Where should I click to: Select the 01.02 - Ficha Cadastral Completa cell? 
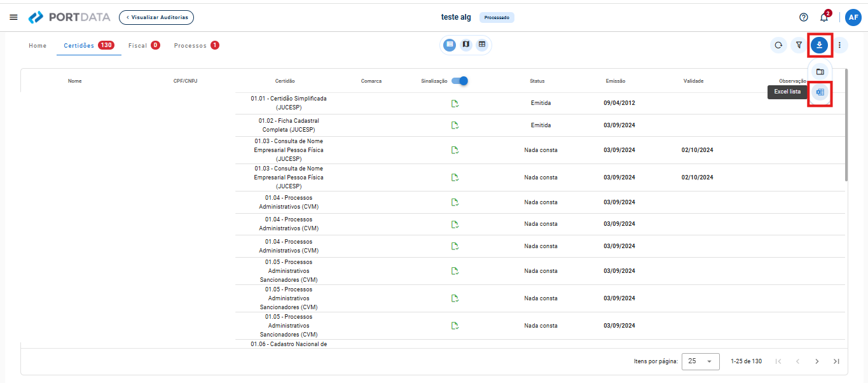point(289,125)
